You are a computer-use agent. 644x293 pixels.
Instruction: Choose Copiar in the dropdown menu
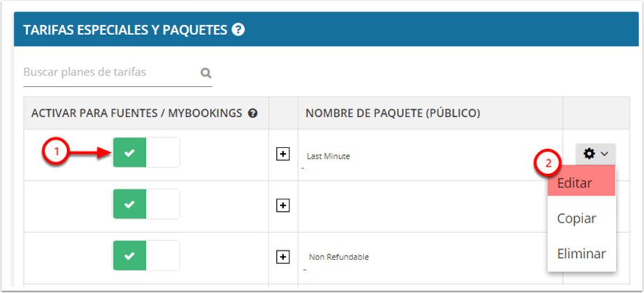(576, 218)
